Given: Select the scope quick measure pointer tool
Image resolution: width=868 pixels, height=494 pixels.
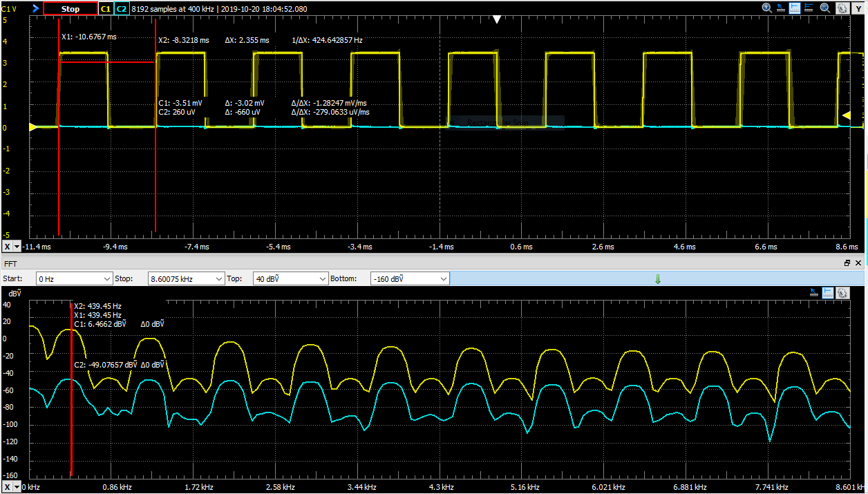Looking at the screenshot, I should [x=781, y=8].
